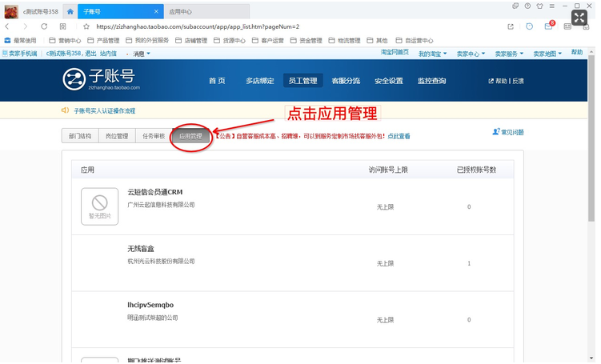Open the 资金管理 bookmark folder

307,40
